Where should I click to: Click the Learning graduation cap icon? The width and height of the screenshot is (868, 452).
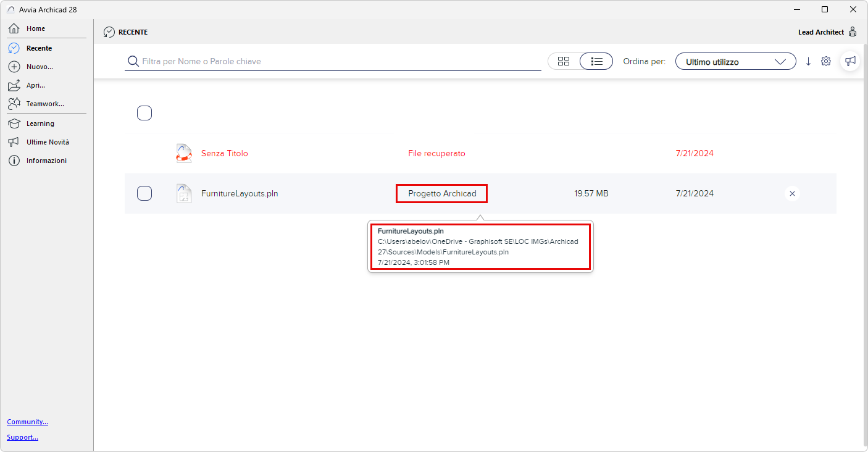coord(14,123)
